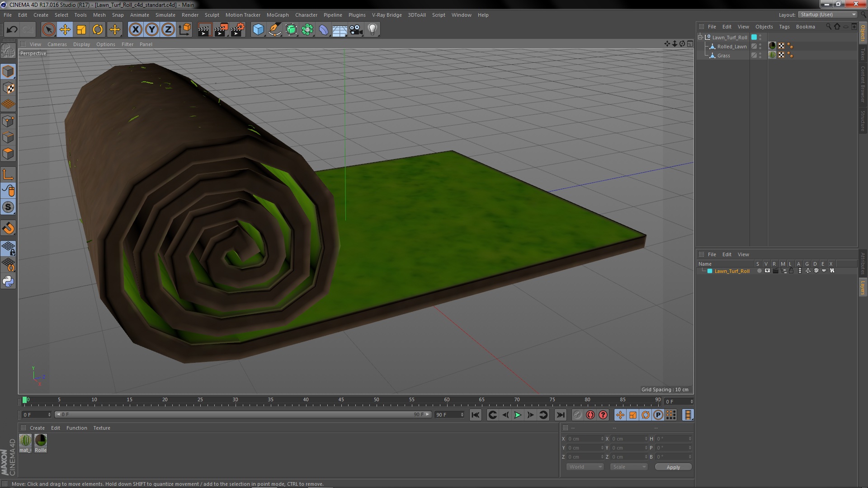Switch to the vertical Attributes tab
The width and height of the screenshot is (868, 488).
(x=863, y=263)
